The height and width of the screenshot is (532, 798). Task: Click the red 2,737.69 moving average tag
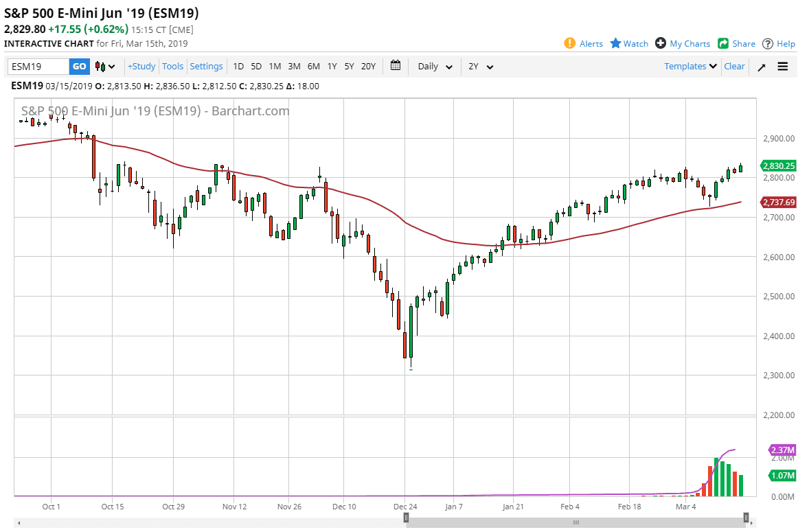click(x=778, y=203)
